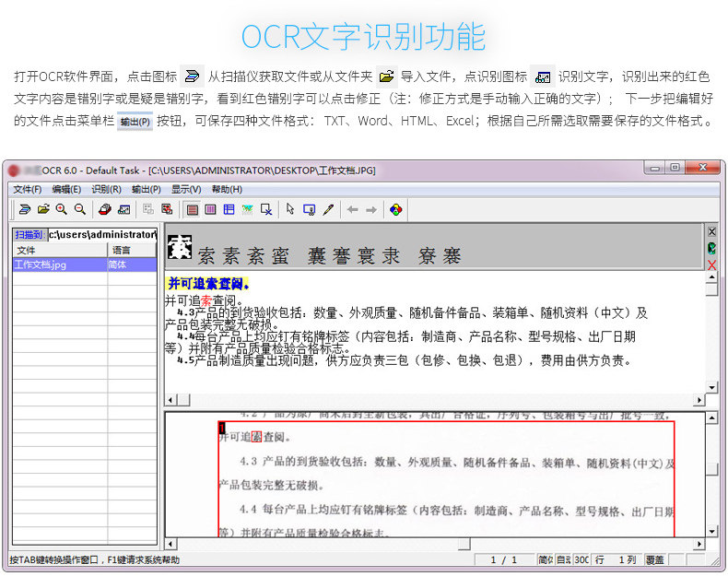Select the blue region selection tool

pyautogui.click(x=309, y=210)
